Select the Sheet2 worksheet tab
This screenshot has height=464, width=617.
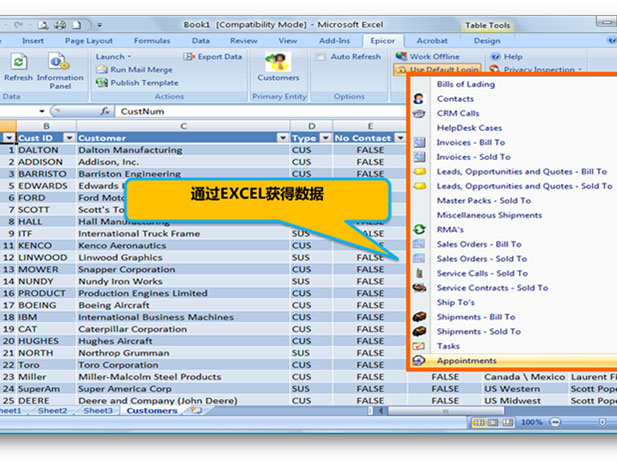coord(53,410)
